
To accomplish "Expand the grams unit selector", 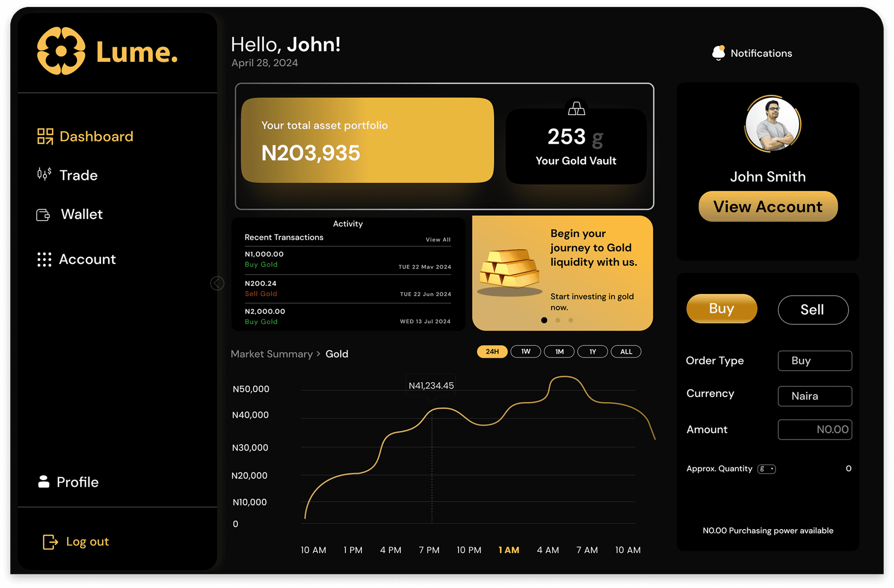I will (x=767, y=469).
